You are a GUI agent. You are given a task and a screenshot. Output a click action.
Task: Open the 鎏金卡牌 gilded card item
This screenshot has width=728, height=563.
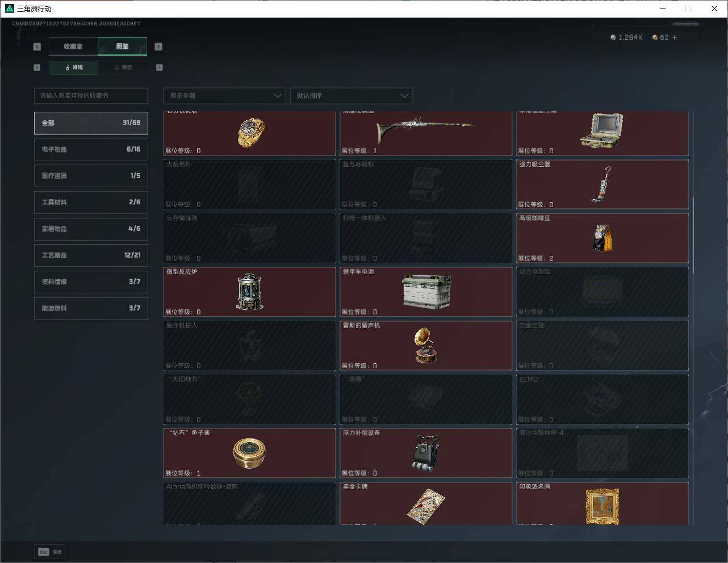(426, 503)
